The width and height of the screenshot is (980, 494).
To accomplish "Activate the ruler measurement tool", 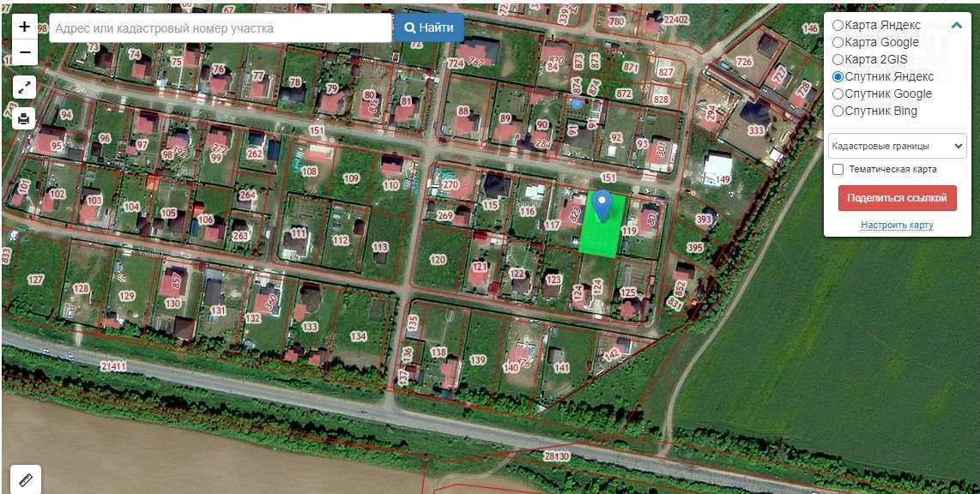I will pyautogui.click(x=26, y=479).
